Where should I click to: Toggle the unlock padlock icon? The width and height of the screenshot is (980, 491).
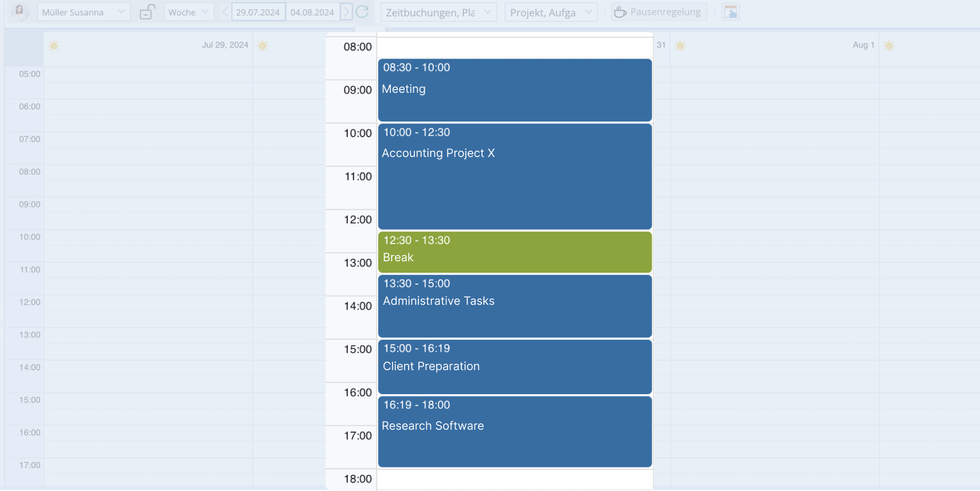pos(147,12)
